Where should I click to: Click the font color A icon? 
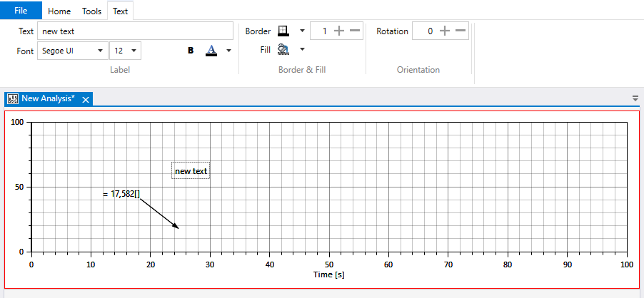[x=211, y=51]
